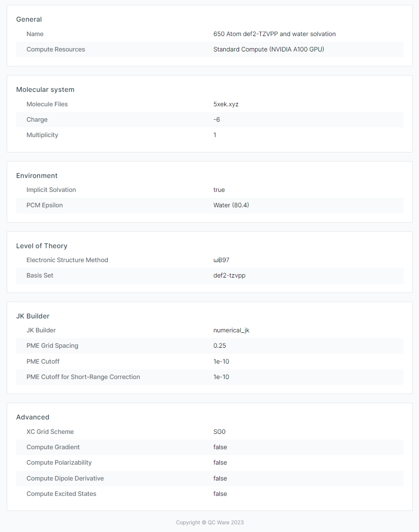The height and width of the screenshot is (532, 419).
Task: Click the Multiplicity row label
Action: [42, 135]
